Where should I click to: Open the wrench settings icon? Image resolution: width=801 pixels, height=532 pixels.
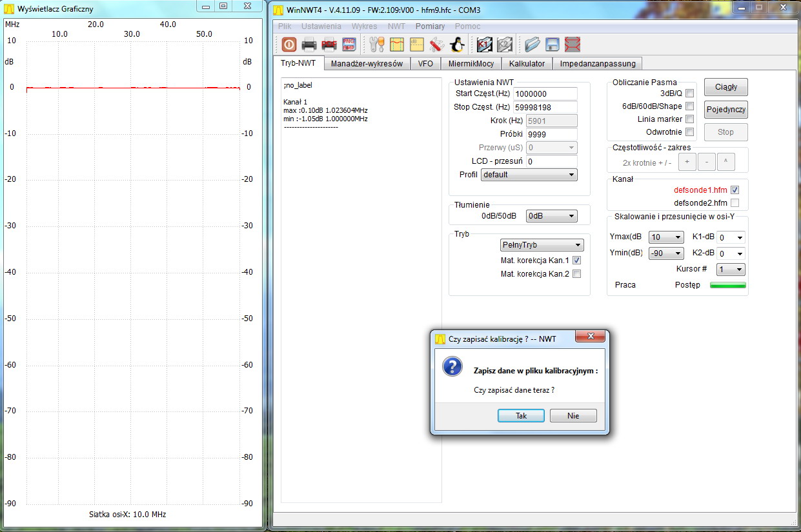point(377,44)
